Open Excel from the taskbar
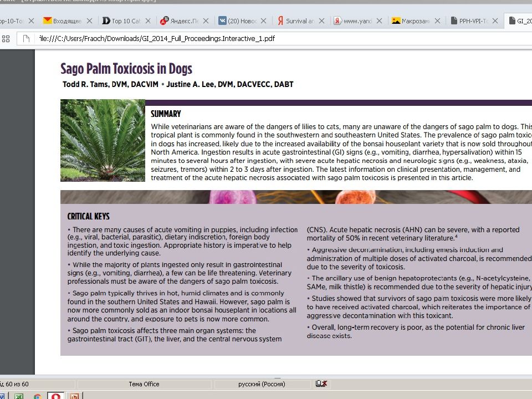The width and height of the screenshot is (532, 399). point(19,396)
